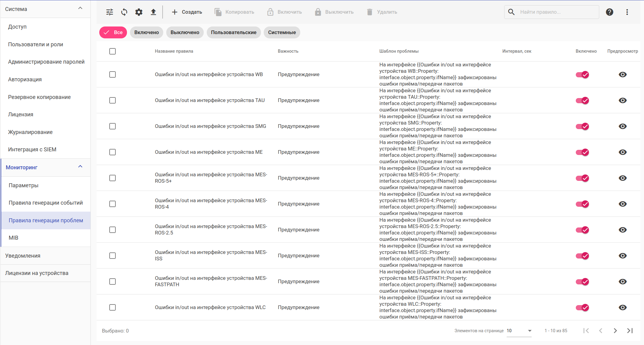
Task: Filter rules by Выключено chip
Action: click(185, 33)
